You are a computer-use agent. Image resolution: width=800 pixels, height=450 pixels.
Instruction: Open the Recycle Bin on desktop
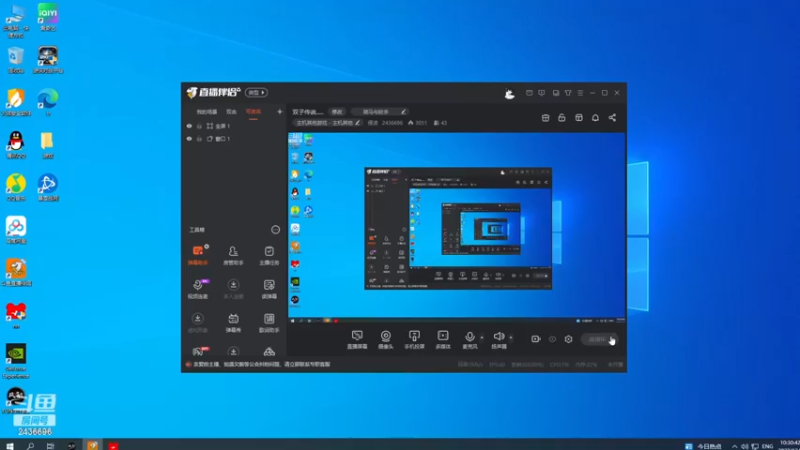16,60
